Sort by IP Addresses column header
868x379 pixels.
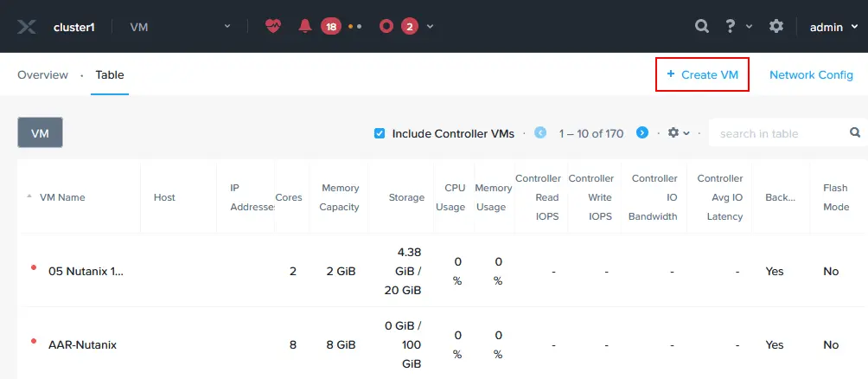click(252, 197)
